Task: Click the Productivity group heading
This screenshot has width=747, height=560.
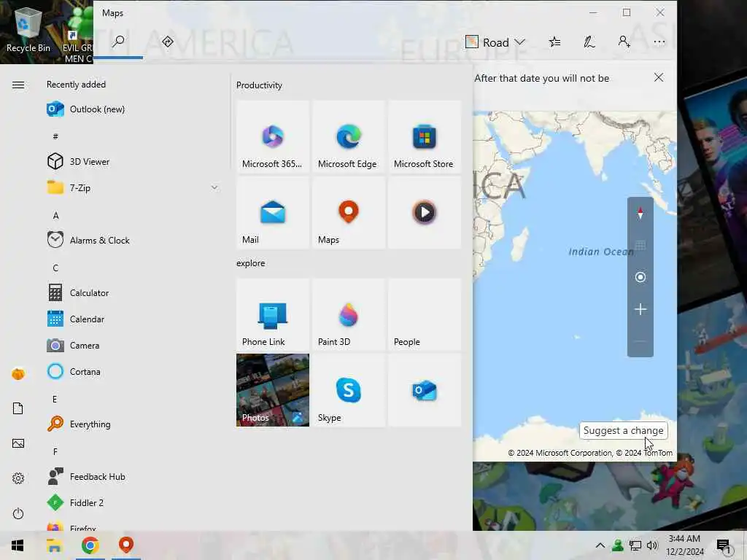Action: [259, 85]
